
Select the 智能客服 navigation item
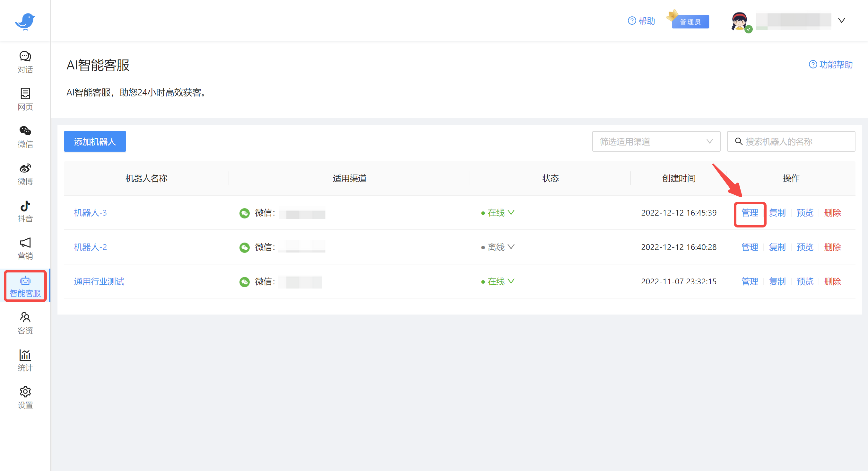tap(25, 286)
